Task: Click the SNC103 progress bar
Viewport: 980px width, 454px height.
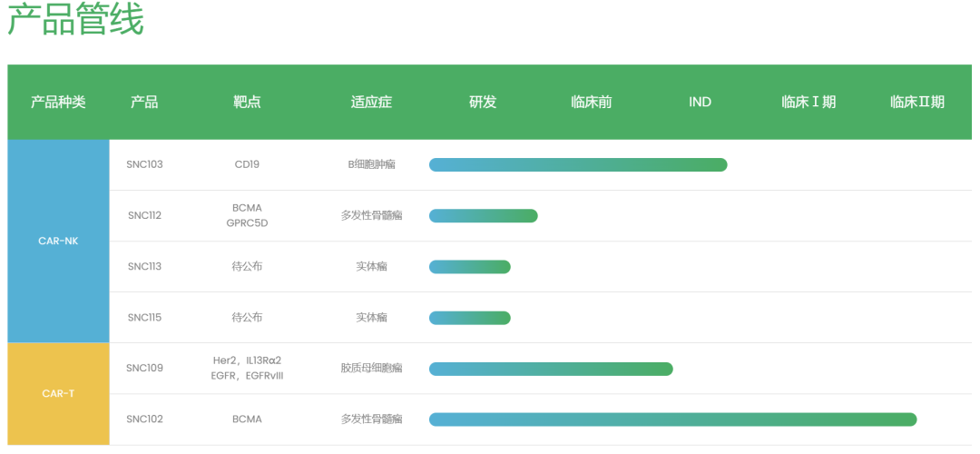Action: tap(578, 165)
